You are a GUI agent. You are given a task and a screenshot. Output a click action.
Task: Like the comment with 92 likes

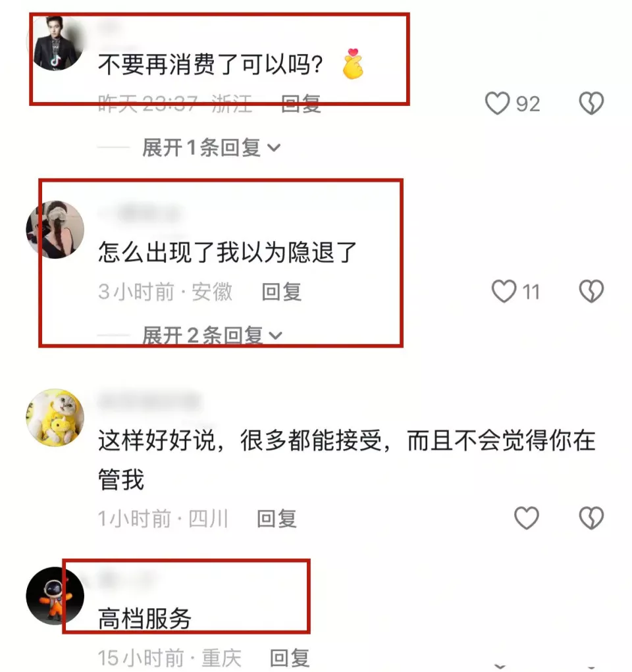coord(497,103)
